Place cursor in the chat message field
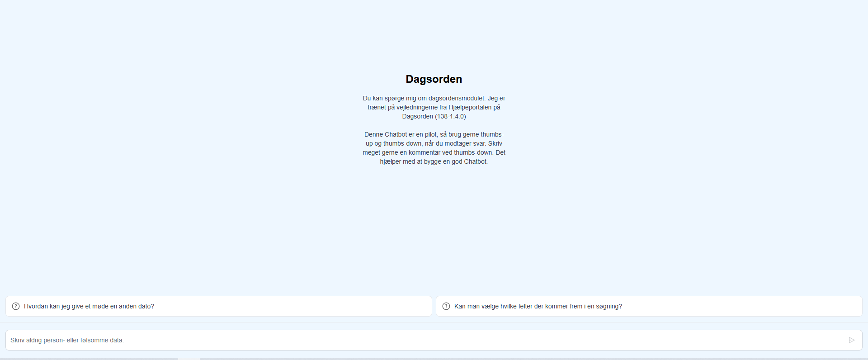Screen dimensions: 868x360 [x=425, y=340]
